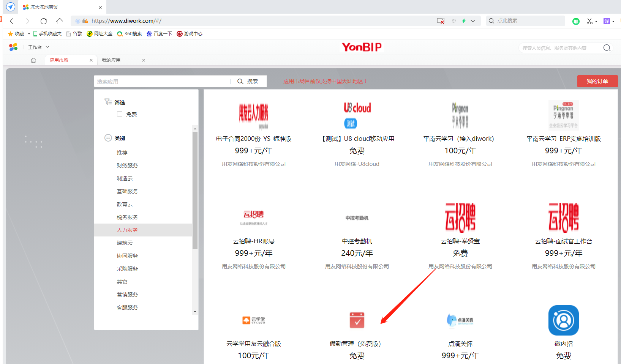Screen dimensions: 621x364
Task: Click category list scrollbar down arrow
Action: pyautogui.click(x=195, y=312)
